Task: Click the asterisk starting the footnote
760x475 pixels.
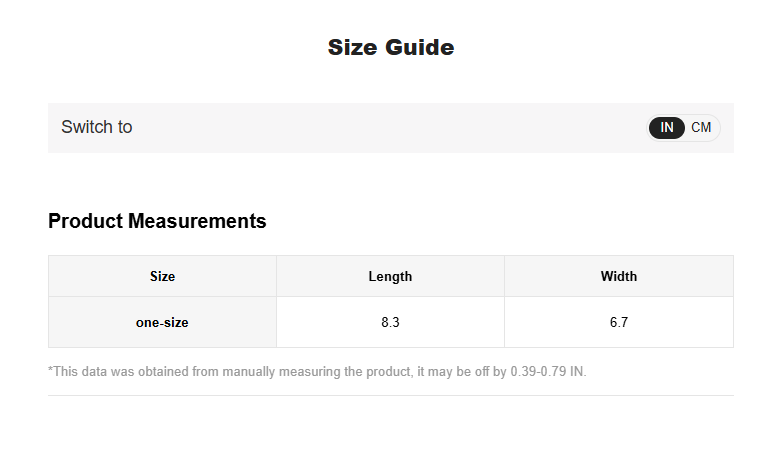Action: (51, 371)
